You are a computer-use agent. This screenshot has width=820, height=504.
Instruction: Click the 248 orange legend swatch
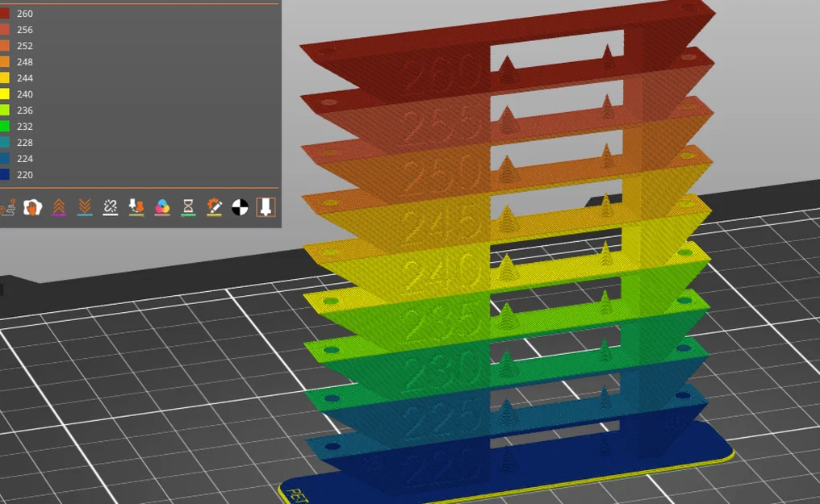tap(4, 62)
